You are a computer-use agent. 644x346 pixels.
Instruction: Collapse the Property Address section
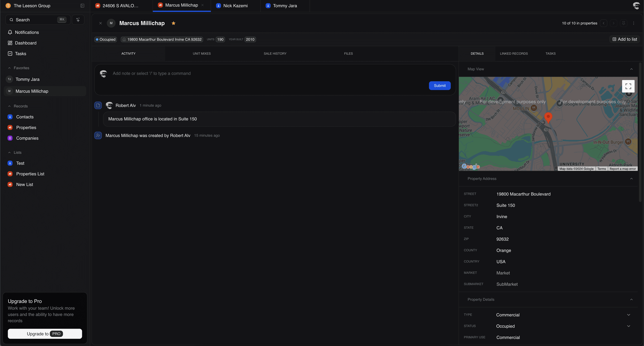(x=631, y=179)
